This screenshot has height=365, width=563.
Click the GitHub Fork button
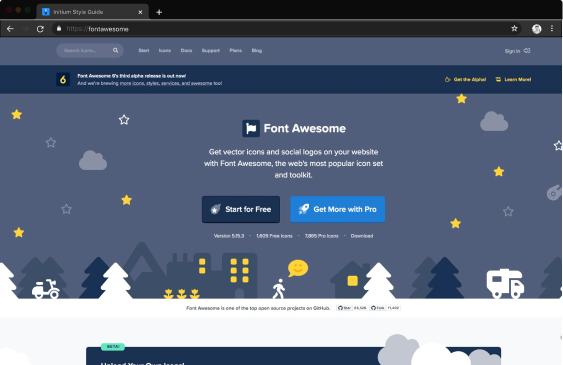377,308
